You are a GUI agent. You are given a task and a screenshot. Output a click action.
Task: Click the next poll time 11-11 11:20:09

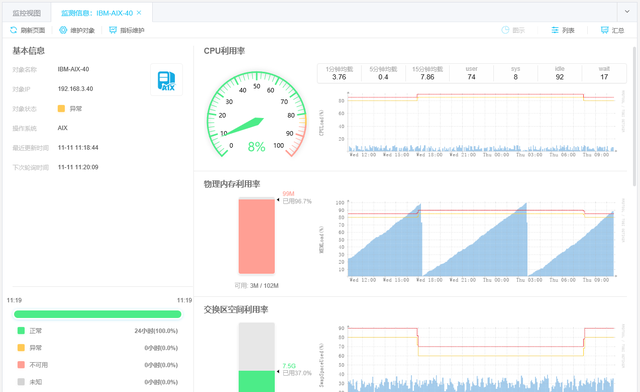tap(78, 167)
